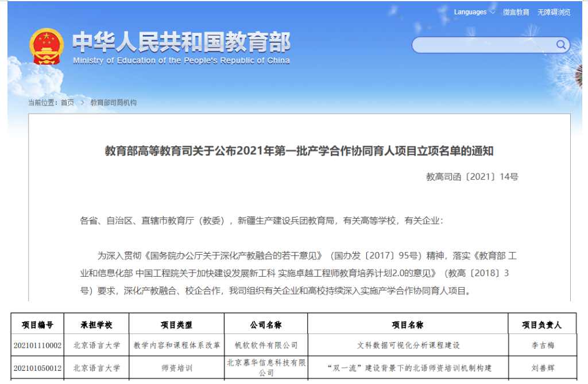
Task: Click project title 文科数据可视化分析课程建设
Action: pos(409,345)
